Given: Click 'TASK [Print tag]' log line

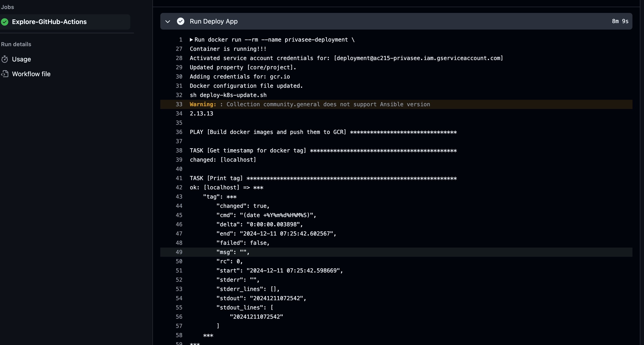Looking at the screenshot, I should [323, 179].
